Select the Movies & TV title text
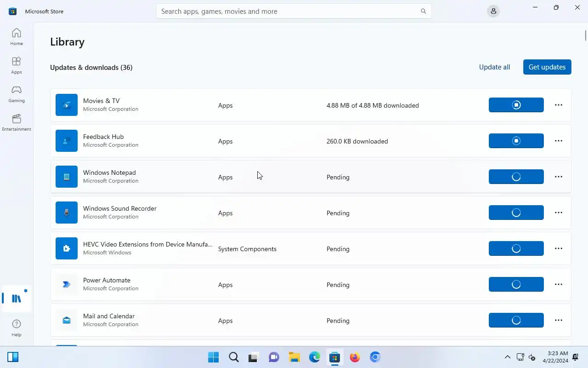Viewport: 588px width, 368px height. pyautogui.click(x=101, y=101)
